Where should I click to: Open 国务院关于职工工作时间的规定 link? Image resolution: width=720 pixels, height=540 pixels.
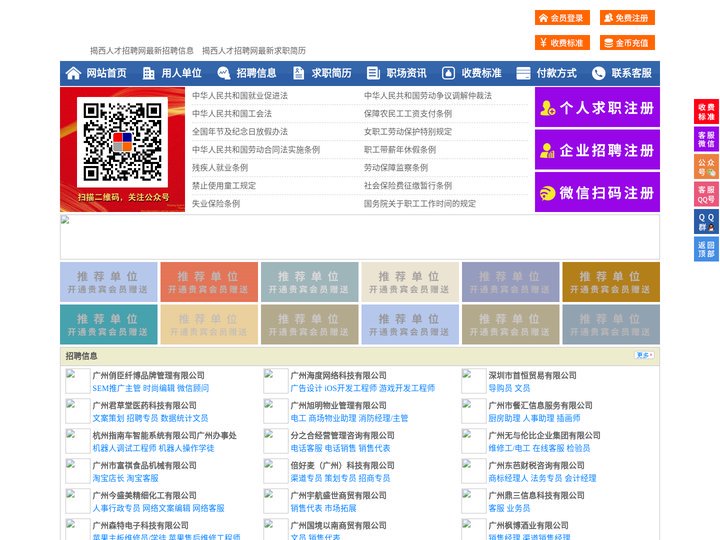(420, 203)
